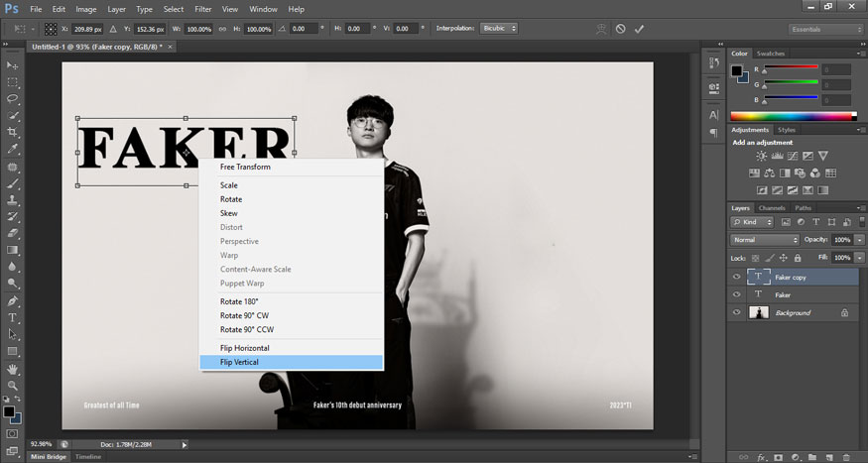Open the Essentials workspace dropdown
Image resolution: width=868 pixels, height=463 pixels.
825,30
